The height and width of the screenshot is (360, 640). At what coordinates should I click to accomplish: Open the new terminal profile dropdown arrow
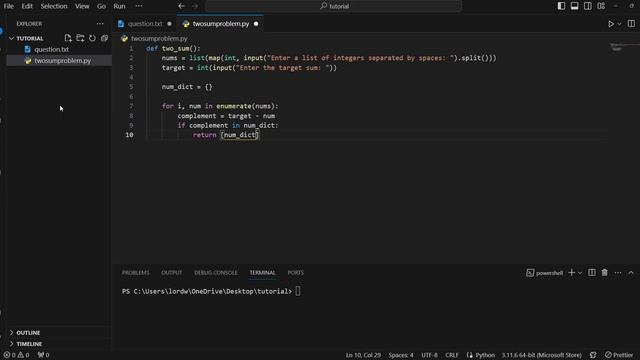point(580,273)
